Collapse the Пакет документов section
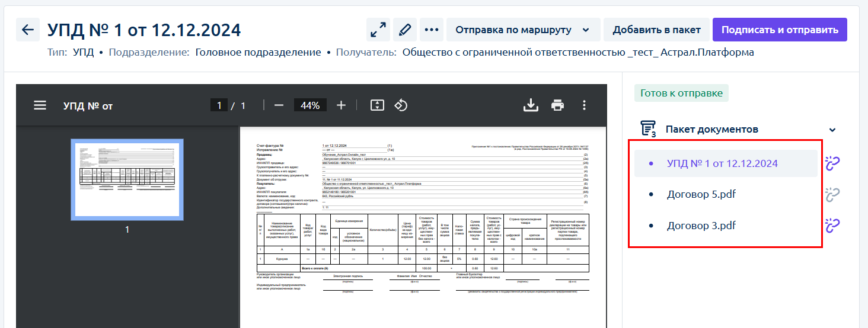Image resolution: width=868 pixels, height=328 pixels. pyautogui.click(x=832, y=130)
